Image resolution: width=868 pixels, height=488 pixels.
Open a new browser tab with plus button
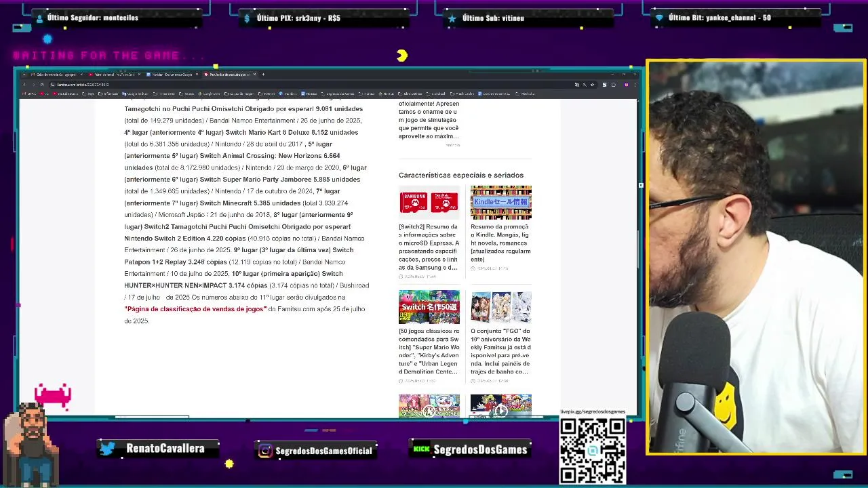pyautogui.click(x=264, y=75)
